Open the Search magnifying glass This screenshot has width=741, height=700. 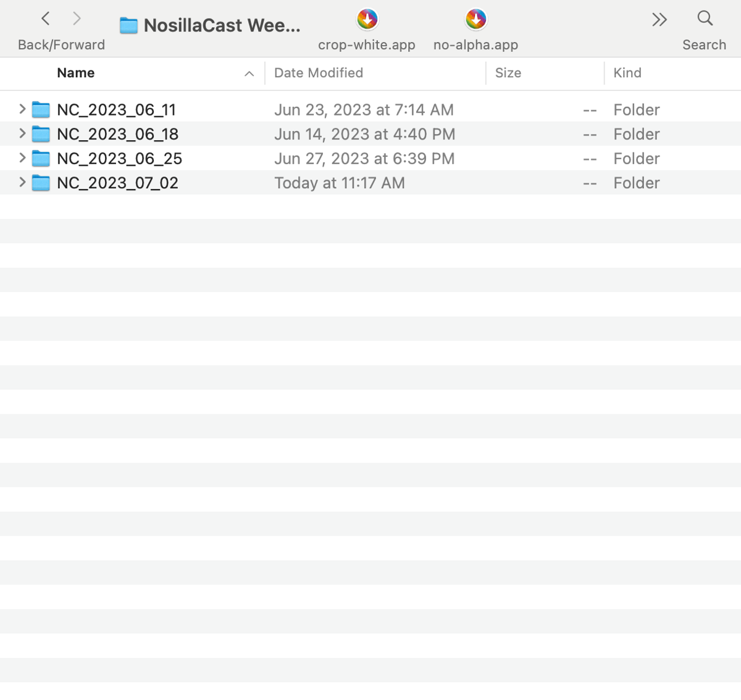click(x=705, y=19)
